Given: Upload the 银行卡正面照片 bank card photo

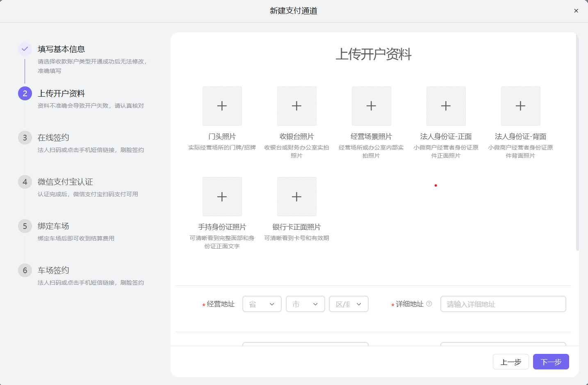Looking at the screenshot, I should click(x=296, y=197).
